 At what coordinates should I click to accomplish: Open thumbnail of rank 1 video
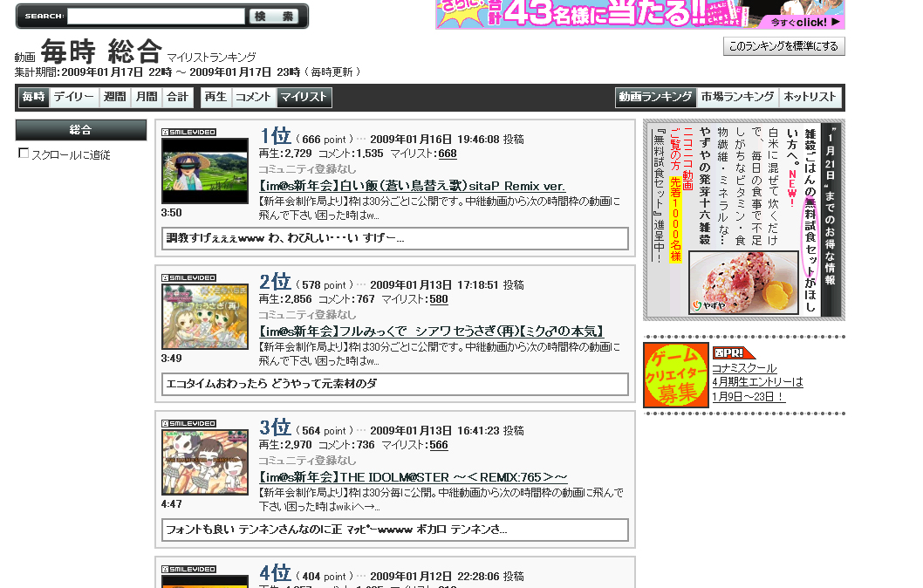pos(205,171)
